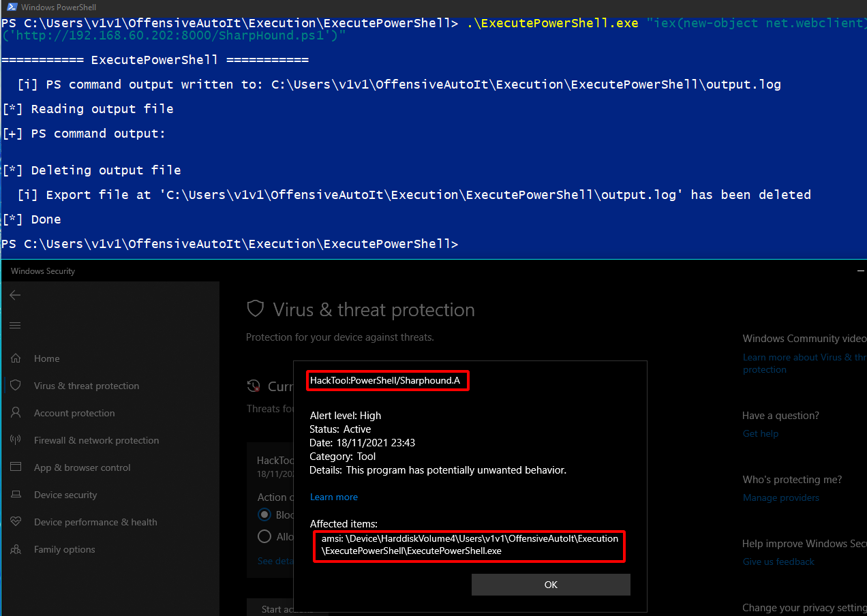The image size is (867, 616).
Task: Open Device performance & health via its heart icon
Action: (x=16, y=522)
